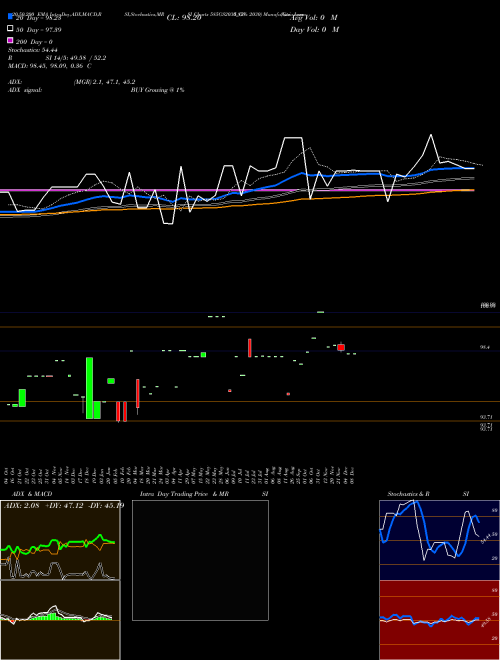
Task: Click the 'BUY Growing @ 1%' signal text
Action: 157,90
